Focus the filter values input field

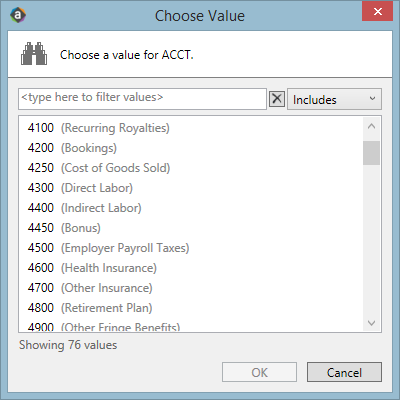click(x=142, y=99)
